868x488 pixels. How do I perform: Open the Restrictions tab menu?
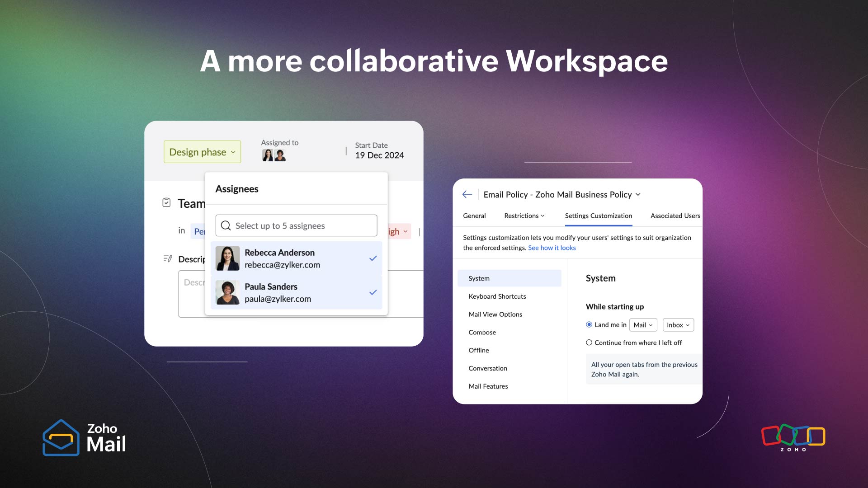pyautogui.click(x=524, y=216)
